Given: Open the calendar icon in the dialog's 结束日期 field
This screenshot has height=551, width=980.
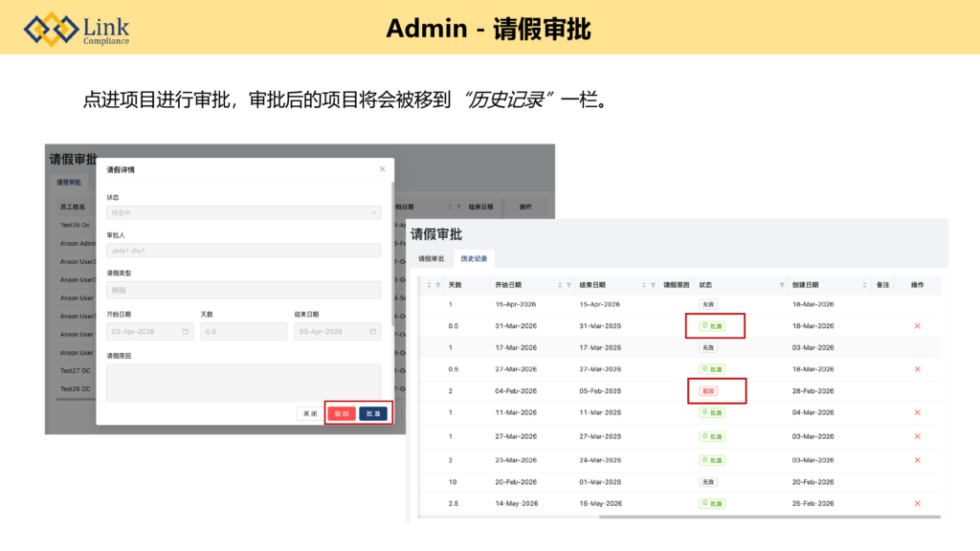Looking at the screenshot, I should tap(373, 332).
